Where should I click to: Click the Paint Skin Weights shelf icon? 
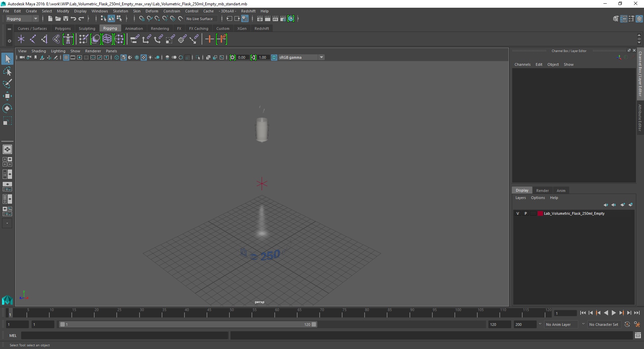pos(84,39)
